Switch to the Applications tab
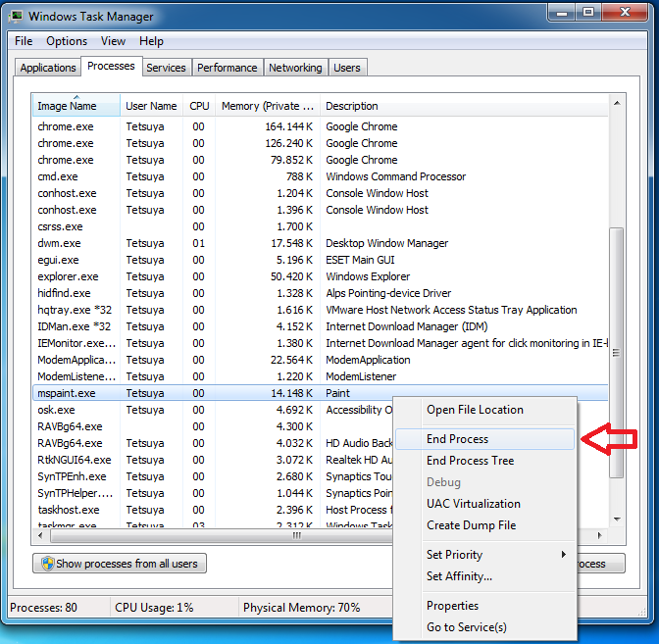The height and width of the screenshot is (644, 659). click(48, 68)
